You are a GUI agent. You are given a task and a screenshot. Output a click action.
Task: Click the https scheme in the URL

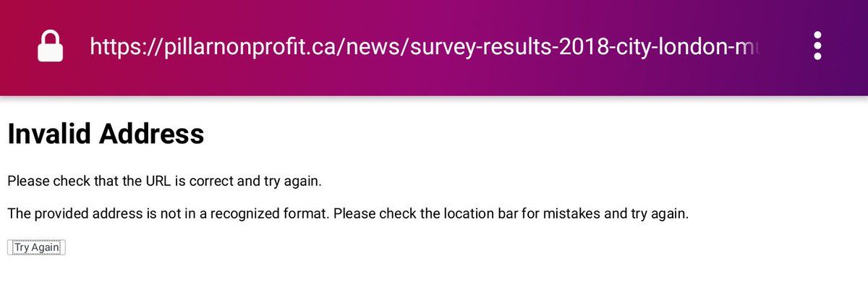click(x=115, y=47)
